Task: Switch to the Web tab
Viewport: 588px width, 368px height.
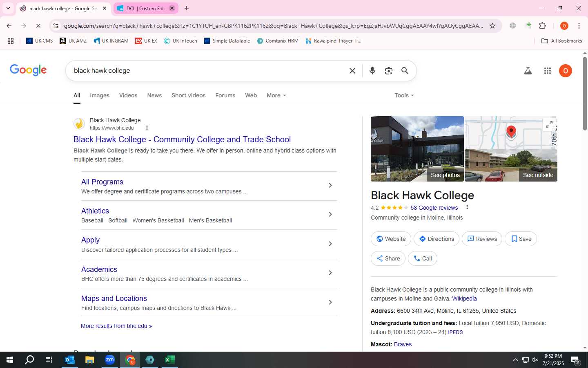Action: tap(251, 95)
